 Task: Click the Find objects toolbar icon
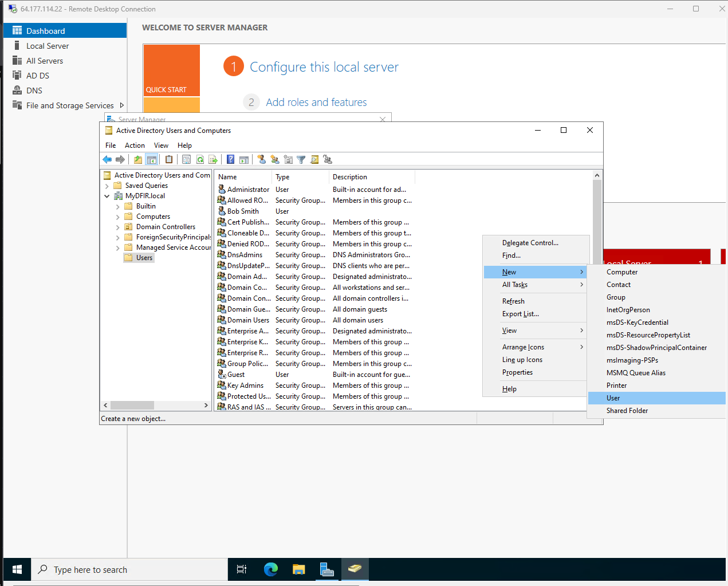pos(314,159)
